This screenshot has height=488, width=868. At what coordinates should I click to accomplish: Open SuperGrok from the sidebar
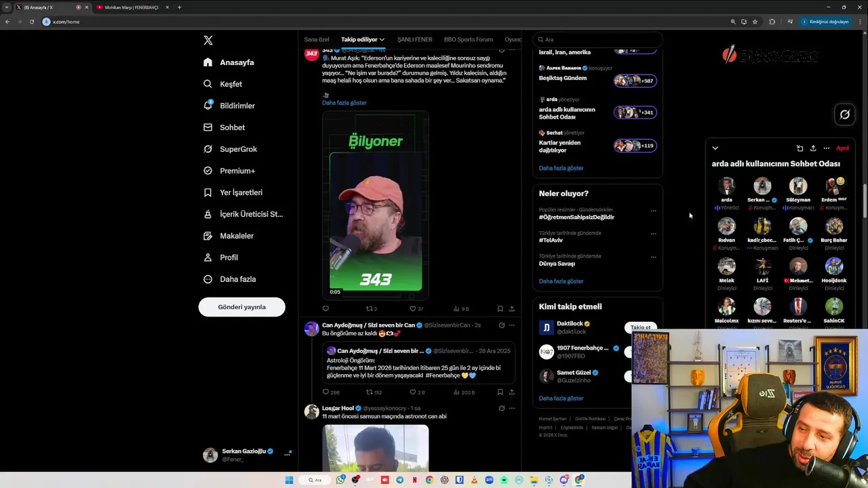[230, 149]
